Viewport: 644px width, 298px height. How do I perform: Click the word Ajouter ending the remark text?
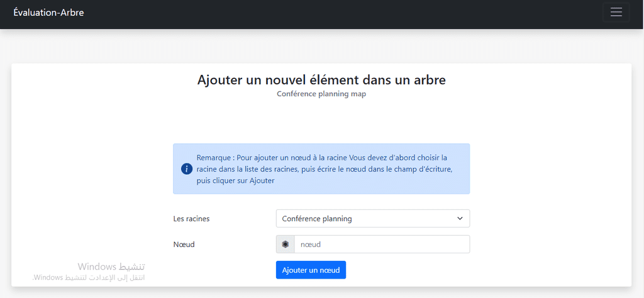(262, 180)
